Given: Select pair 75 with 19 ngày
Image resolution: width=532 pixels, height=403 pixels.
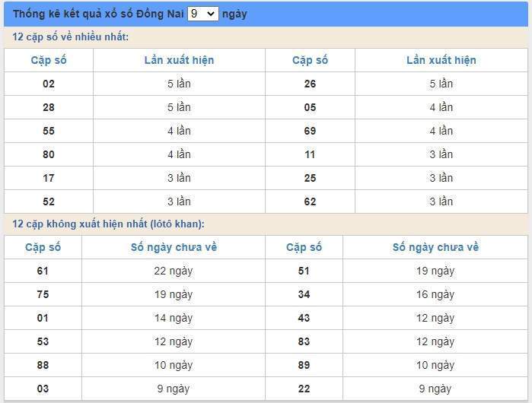Looking at the screenshot, I should tap(43, 294).
